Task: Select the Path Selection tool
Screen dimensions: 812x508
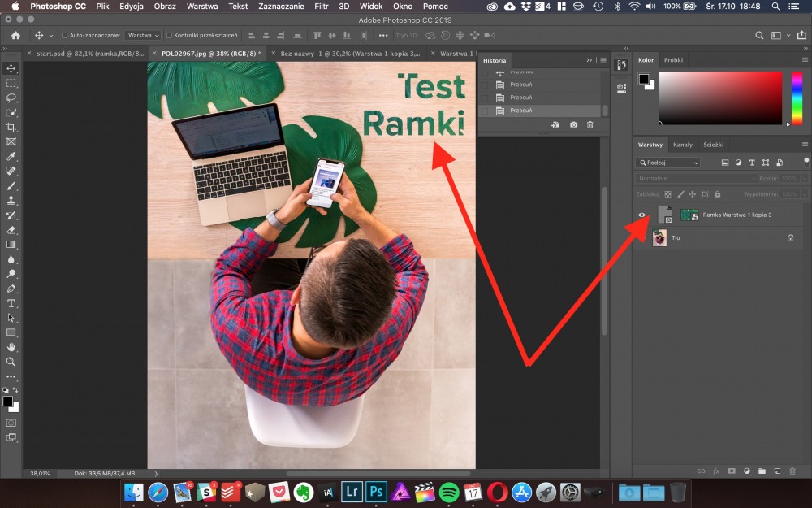Action: click(11, 318)
